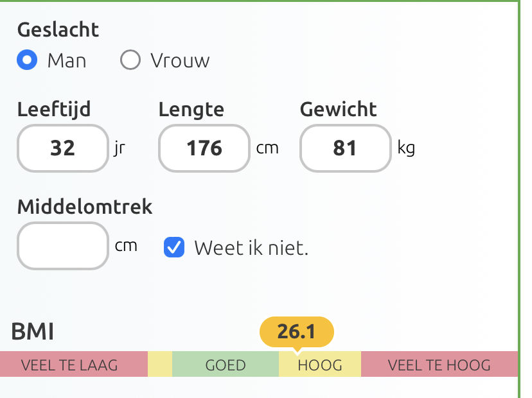The height and width of the screenshot is (398, 532).
Task: Click the Lengte input showing 176
Action: tap(204, 148)
